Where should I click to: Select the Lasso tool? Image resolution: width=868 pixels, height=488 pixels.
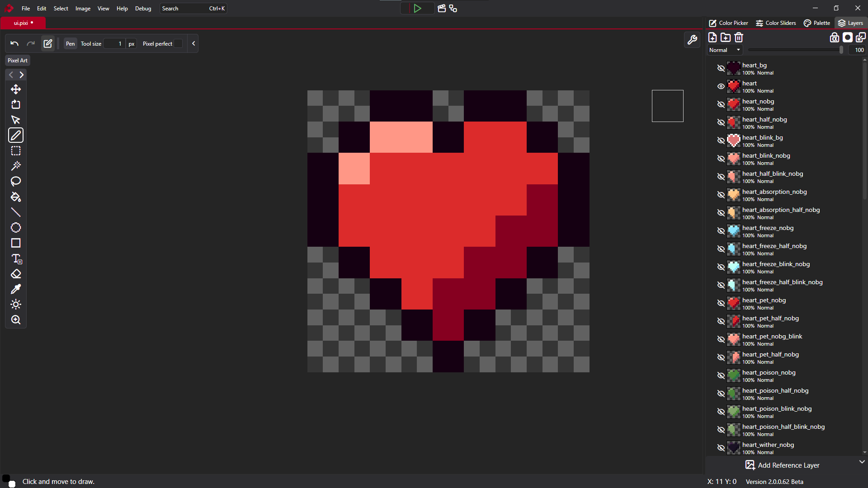(x=16, y=182)
